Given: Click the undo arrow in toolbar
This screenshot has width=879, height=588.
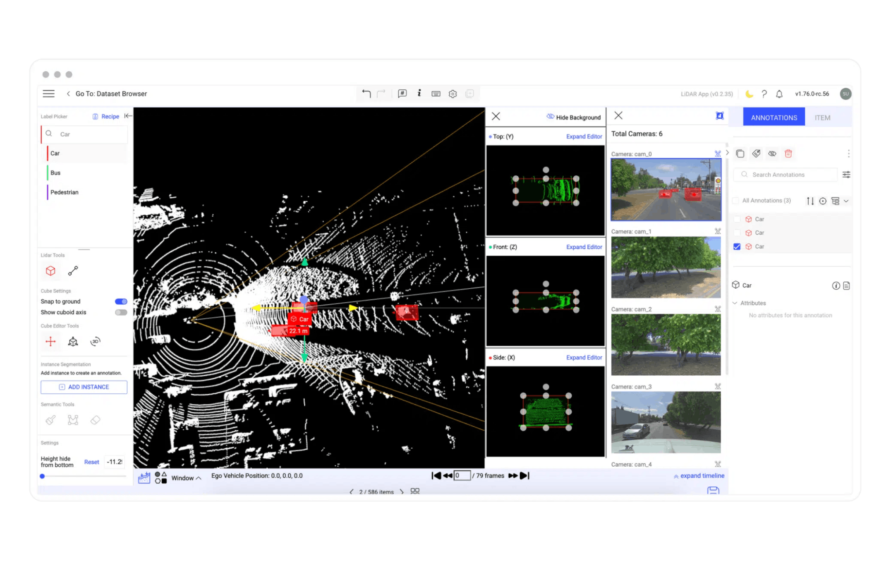Looking at the screenshot, I should (x=366, y=93).
